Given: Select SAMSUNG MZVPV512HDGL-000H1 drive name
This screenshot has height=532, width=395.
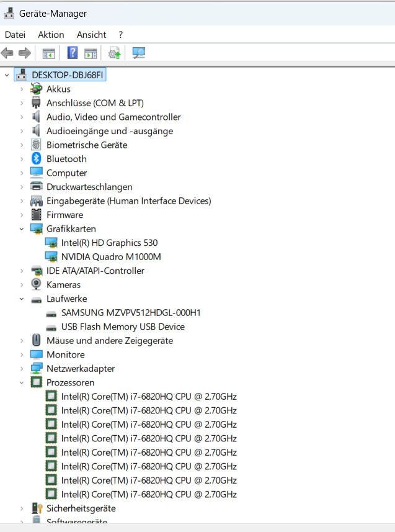Looking at the screenshot, I should 131,313.
